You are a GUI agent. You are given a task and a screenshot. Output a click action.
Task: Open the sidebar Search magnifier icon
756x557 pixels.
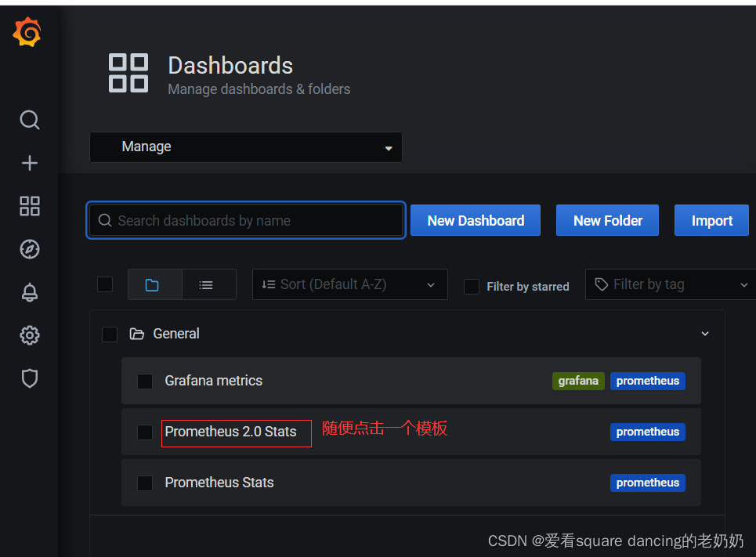(30, 120)
